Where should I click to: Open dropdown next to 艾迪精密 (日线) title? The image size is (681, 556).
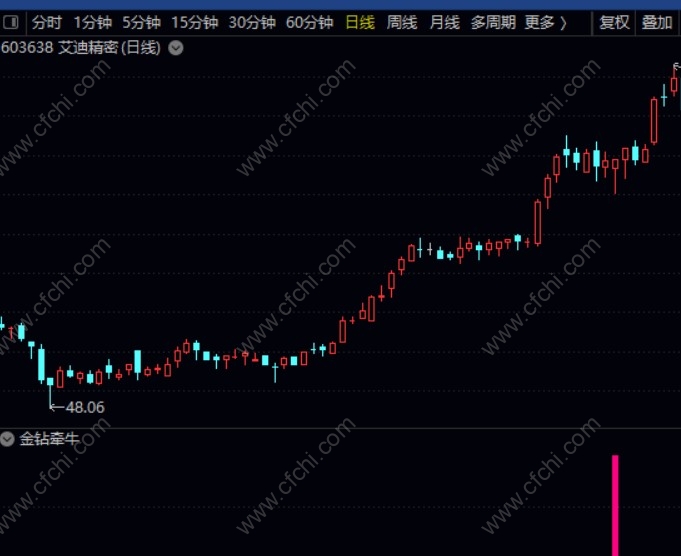(x=176, y=47)
